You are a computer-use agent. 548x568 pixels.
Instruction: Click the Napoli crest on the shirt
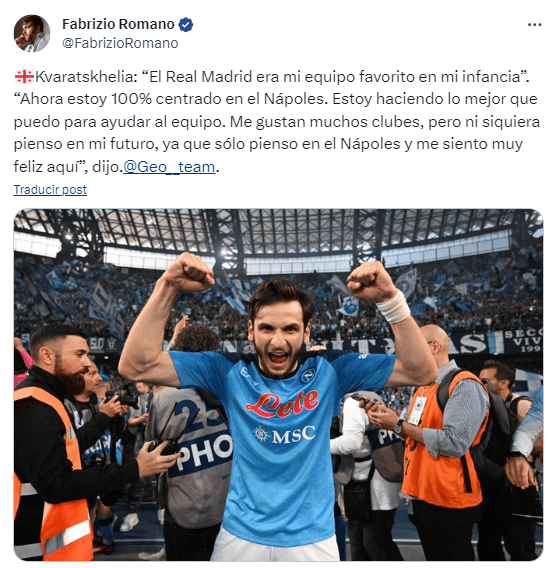click(x=308, y=376)
